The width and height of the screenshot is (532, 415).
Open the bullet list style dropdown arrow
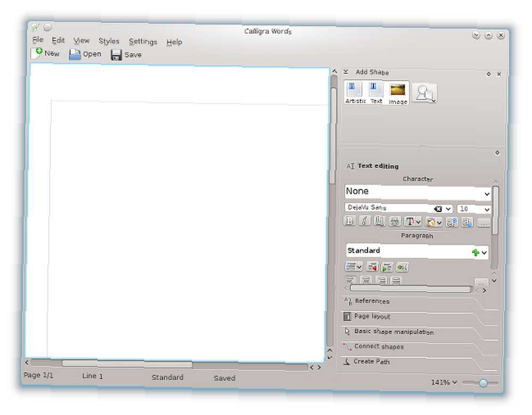[359, 267]
